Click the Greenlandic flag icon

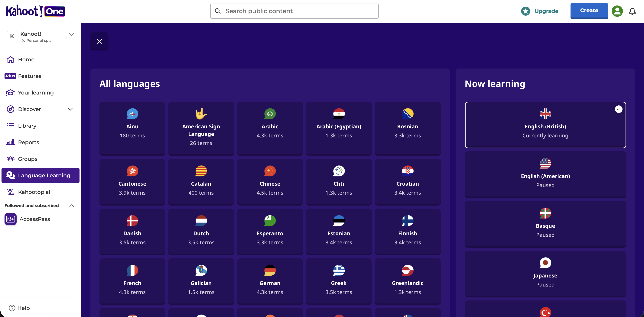(x=408, y=271)
